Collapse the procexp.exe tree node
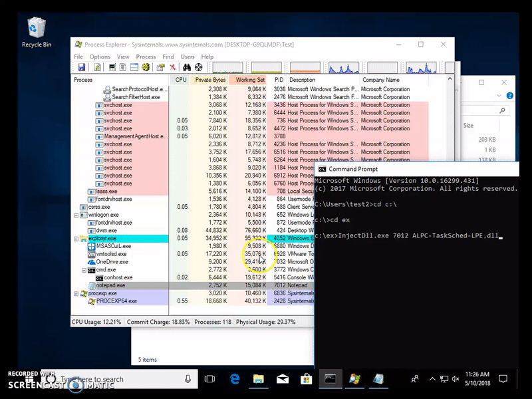This screenshot has height=399, width=532. click(x=76, y=293)
